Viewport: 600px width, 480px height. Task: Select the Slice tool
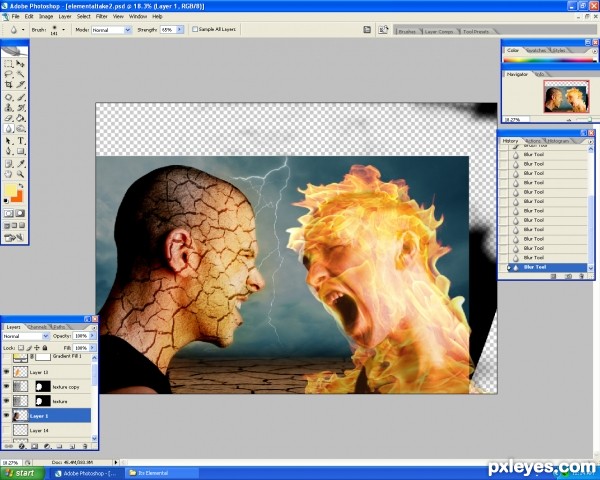pyautogui.click(x=21, y=85)
